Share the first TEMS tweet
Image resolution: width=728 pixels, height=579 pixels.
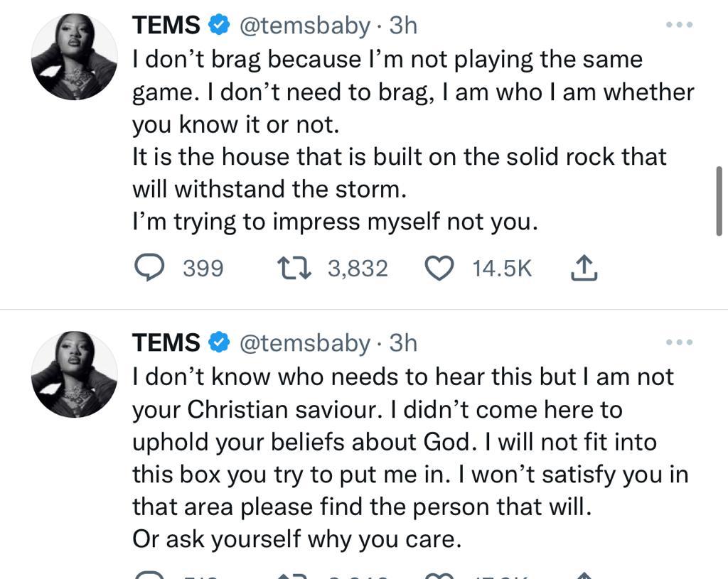[584, 268]
